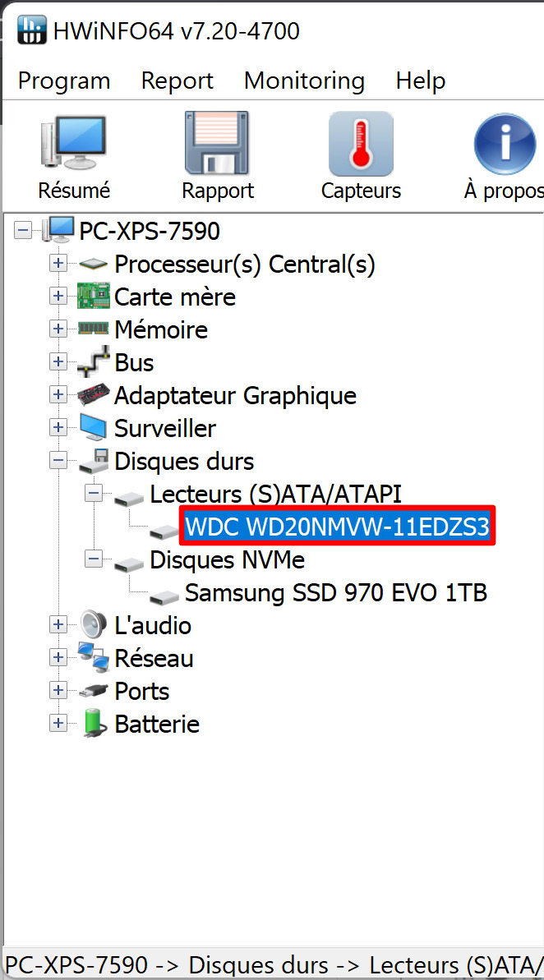Select the Bus tree label
The width and height of the screenshot is (544, 980).
click(134, 362)
